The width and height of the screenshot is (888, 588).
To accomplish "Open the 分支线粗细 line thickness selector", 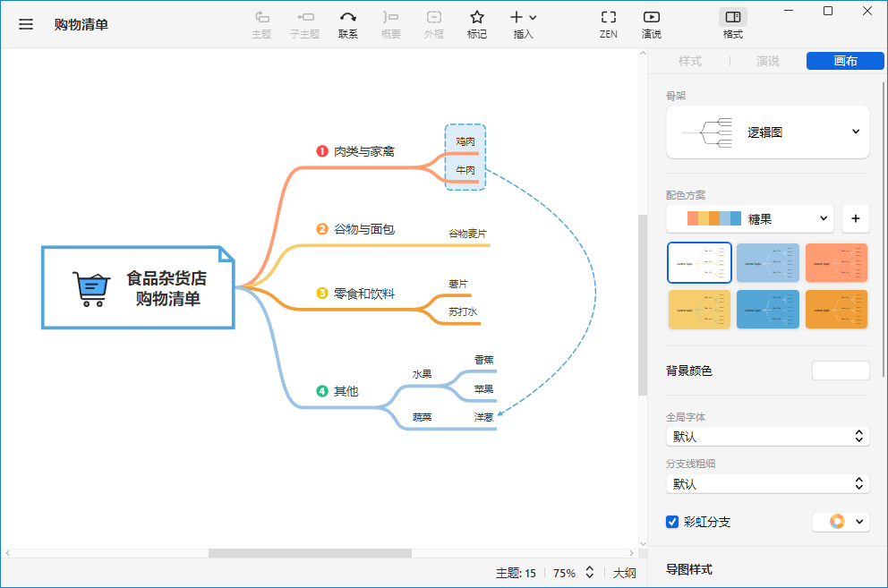I will pyautogui.click(x=767, y=484).
